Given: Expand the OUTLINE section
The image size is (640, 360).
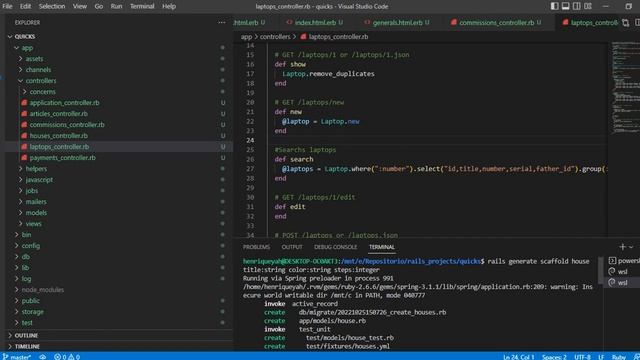Looking at the screenshot, I should point(118,336).
